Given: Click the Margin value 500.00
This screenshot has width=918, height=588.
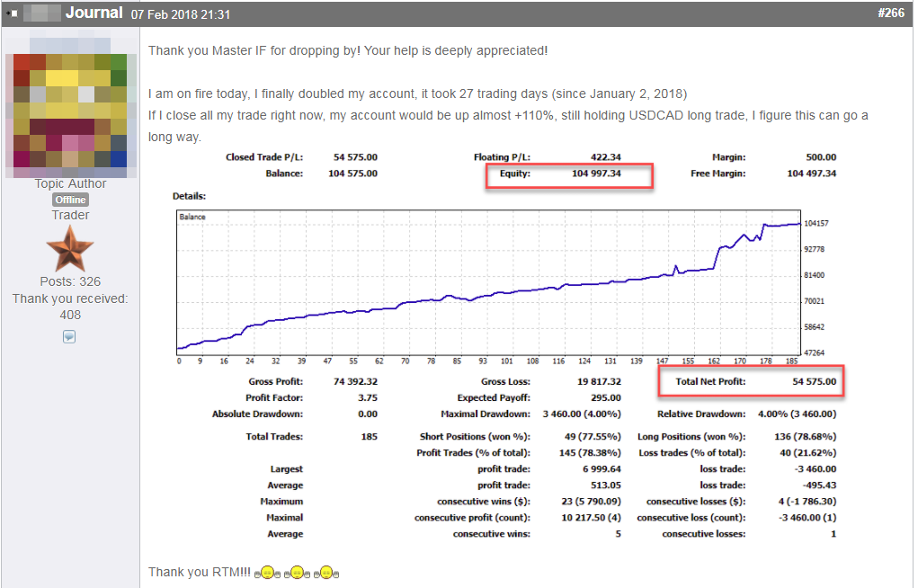Looking at the screenshot, I should pos(821,157).
